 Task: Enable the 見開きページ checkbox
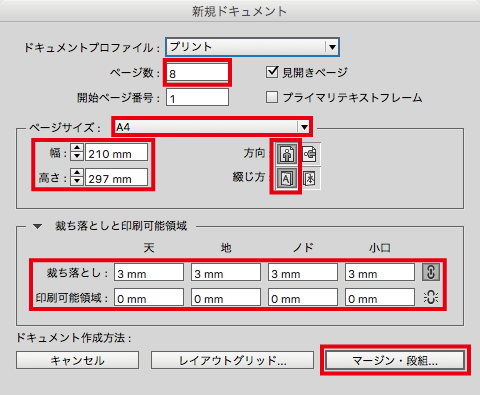point(272,72)
